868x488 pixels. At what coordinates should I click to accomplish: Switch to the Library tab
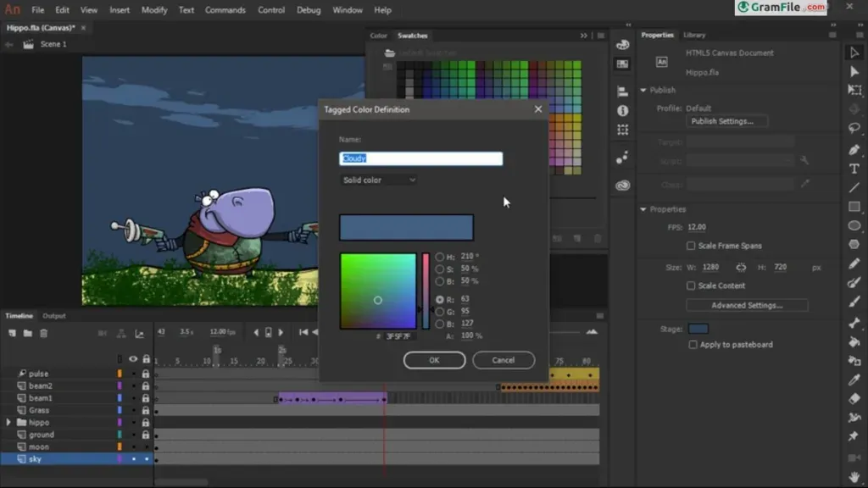point(694,35)
